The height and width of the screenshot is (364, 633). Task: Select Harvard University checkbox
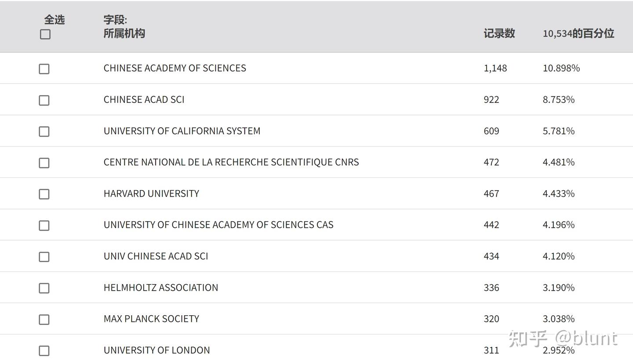click(44, 194)
